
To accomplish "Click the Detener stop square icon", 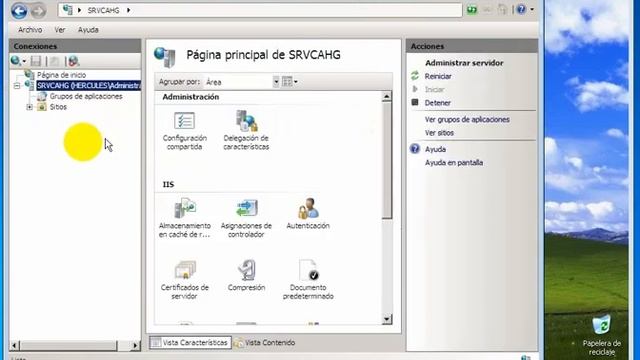I will pos(415,102).
